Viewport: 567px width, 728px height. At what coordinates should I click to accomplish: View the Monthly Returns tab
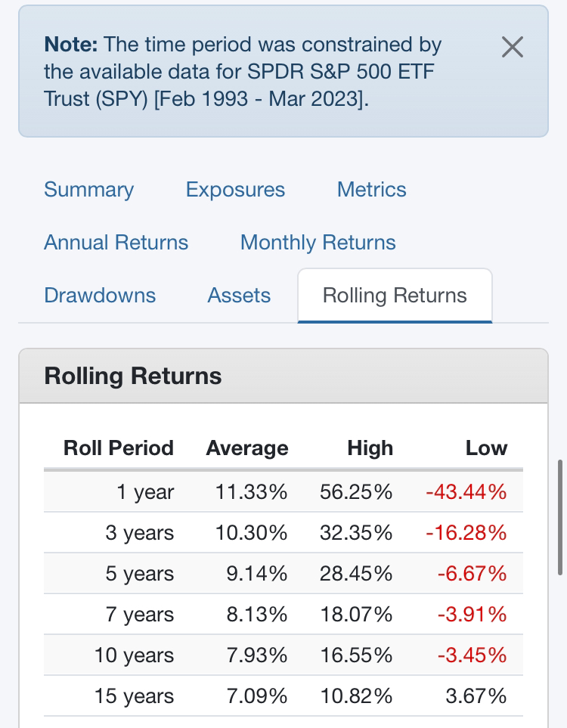[x=318, y=243]
